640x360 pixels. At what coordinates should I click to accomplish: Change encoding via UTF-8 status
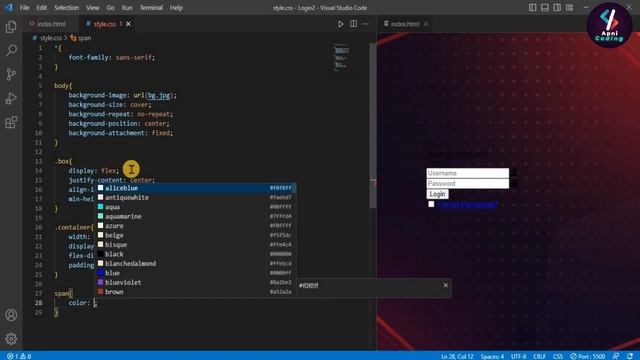tap(518, 356)
